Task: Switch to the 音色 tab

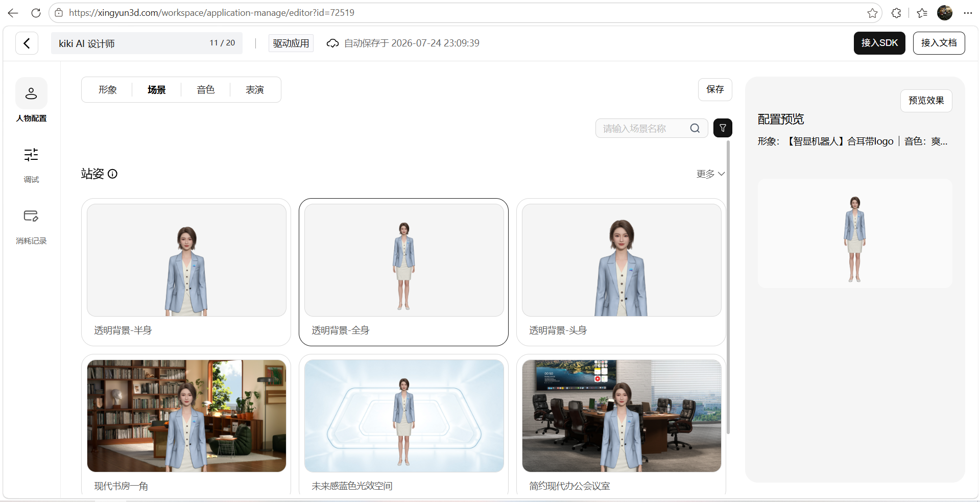Action: pyautogui.click(x=206, y=90)
